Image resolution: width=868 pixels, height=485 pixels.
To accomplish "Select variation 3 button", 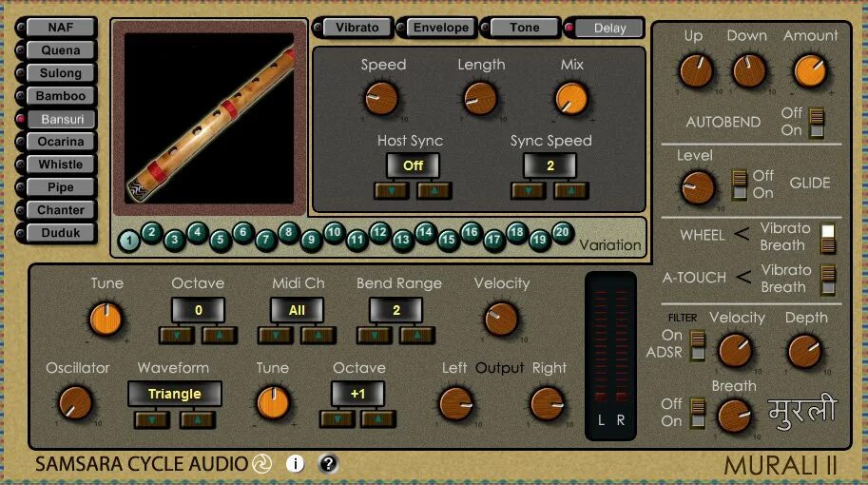I will pyautogui.click(x=174, y=241).
